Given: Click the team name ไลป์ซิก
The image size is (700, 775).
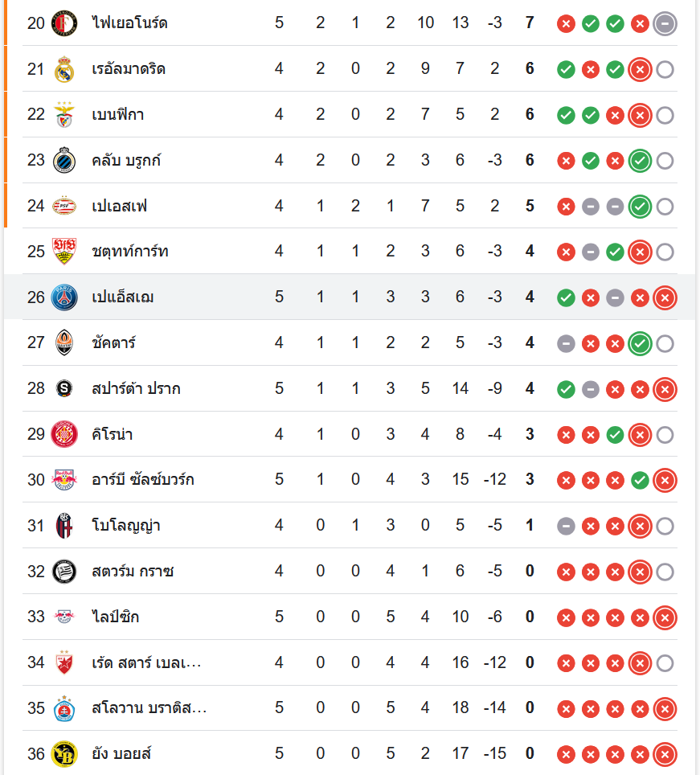Looking at the screenshot, I should [115, 617].
